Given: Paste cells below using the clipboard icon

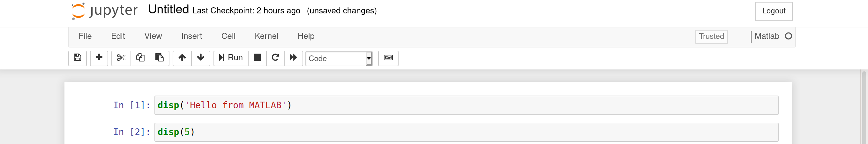Looking at the screenshot, I should pos(159,58).
